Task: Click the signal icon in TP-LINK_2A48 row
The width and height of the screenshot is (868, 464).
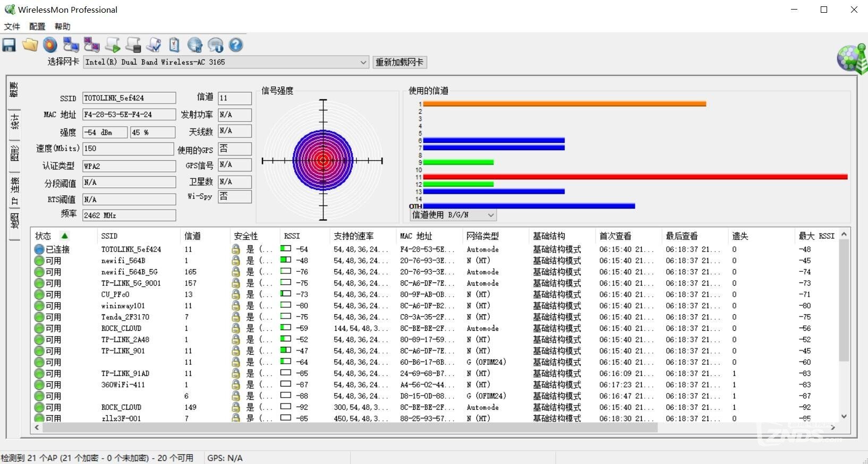Action: tap(286, 339)
